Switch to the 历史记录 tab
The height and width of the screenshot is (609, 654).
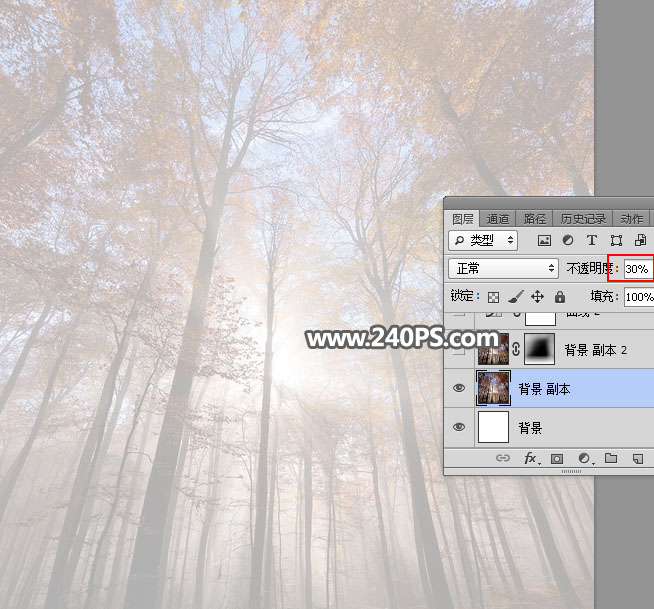[x=583, y=219]
